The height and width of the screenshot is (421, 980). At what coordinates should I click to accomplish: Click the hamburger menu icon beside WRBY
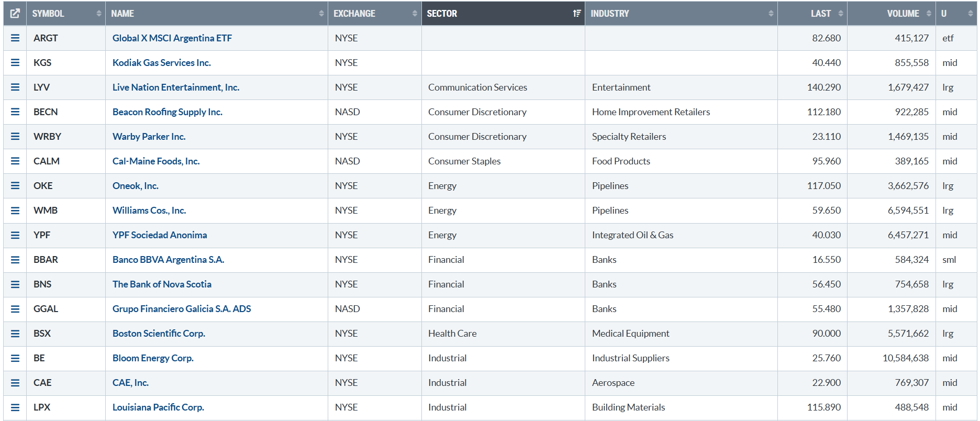coord(15,137)
